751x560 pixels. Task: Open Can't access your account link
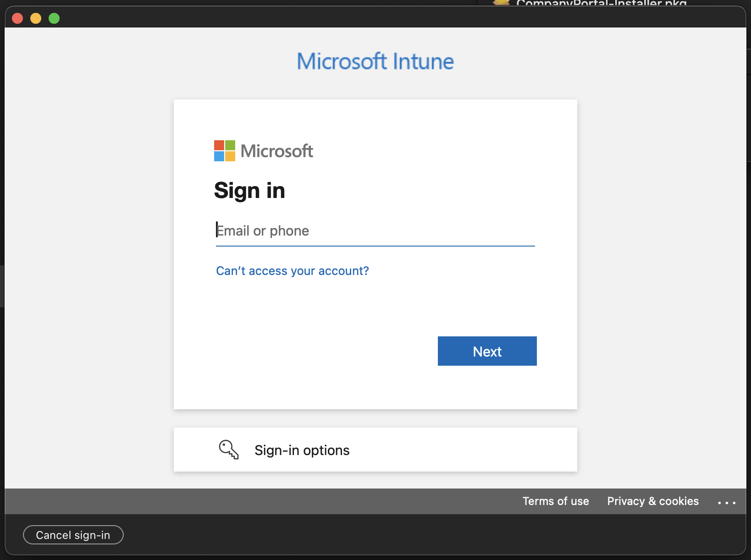293,271
